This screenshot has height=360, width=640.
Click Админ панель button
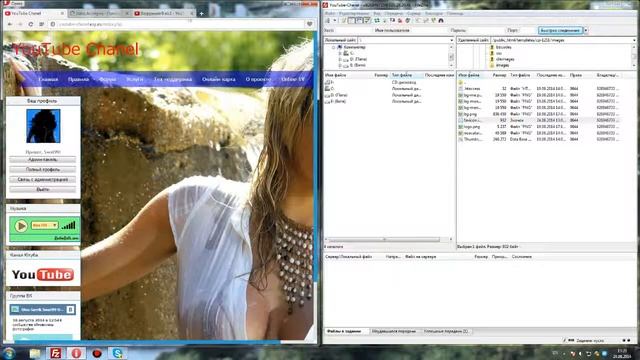tap(42, 160)
